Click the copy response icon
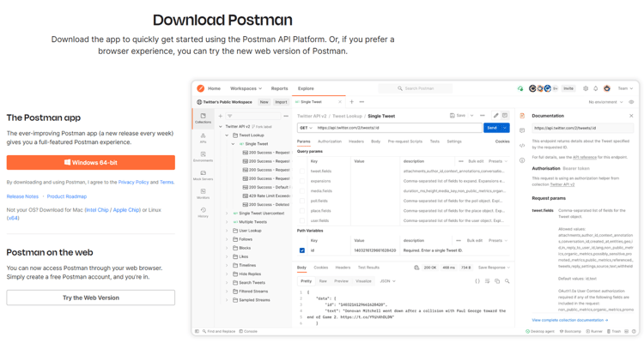The width and height of the screenshot is (644, 343). 497,281
